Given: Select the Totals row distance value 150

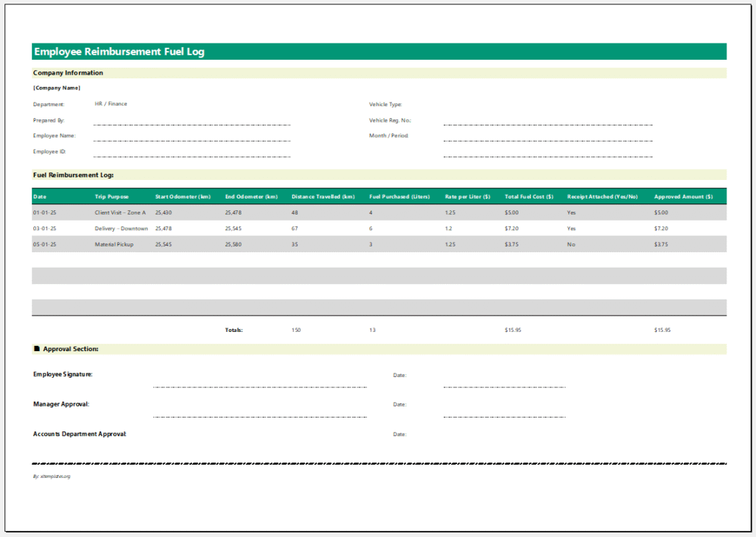Looking at the screenshot, I should (x=296, y=330).
